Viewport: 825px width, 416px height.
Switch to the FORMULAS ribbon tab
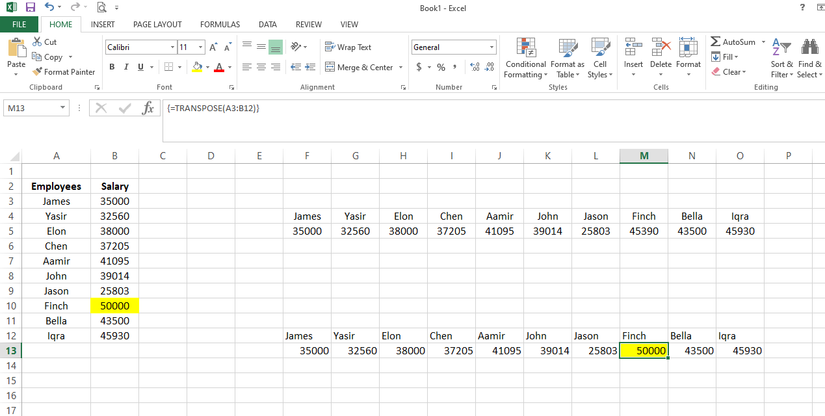tap(219, 24)
